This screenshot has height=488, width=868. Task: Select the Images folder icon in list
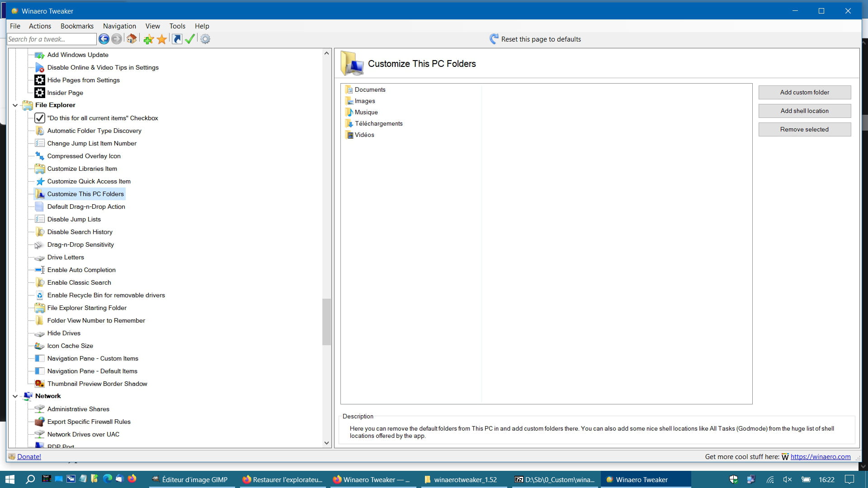click(x=349, y=101)
